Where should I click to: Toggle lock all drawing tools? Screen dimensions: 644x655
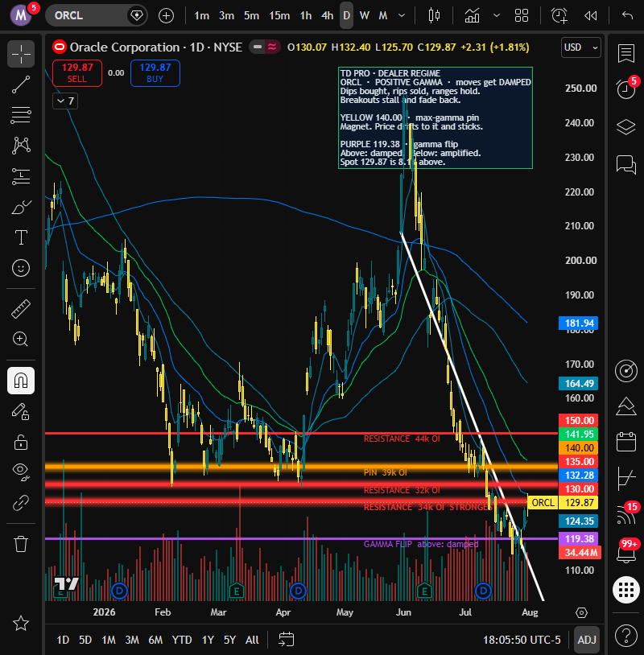pos(20,442)
